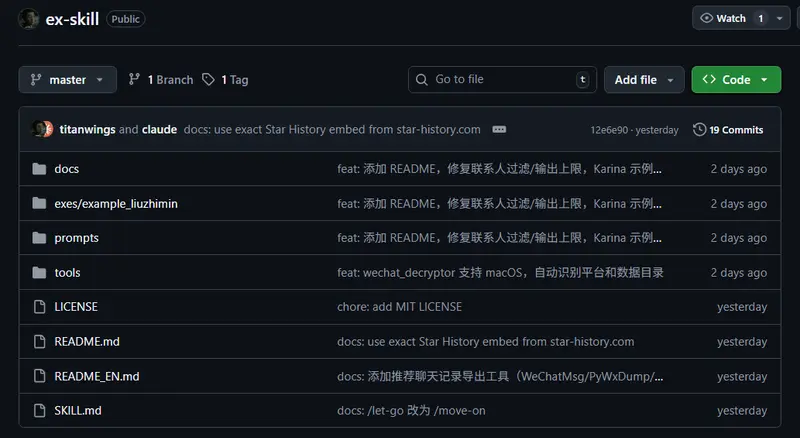Click the prompts folder icon
This screenshot has width=800, height=438.
point(39,238)
